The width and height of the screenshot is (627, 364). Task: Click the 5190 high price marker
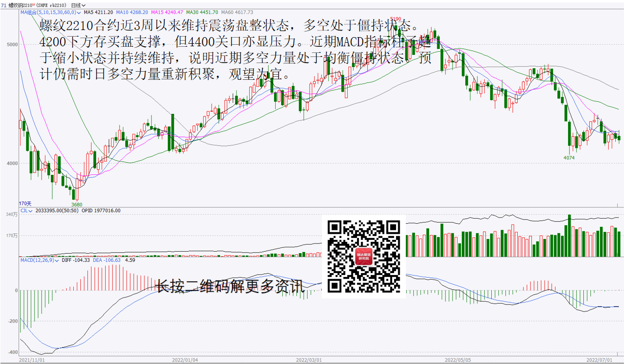pos(395,19)
